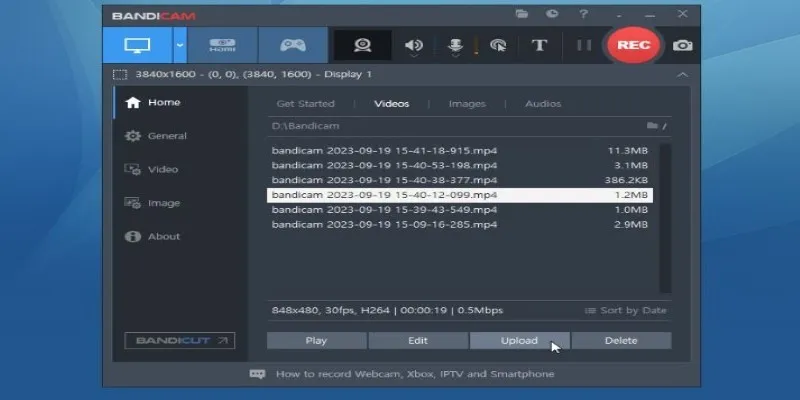Click the pause recording button
Viewport: 800px width, 400px height.
click(584, 45)
